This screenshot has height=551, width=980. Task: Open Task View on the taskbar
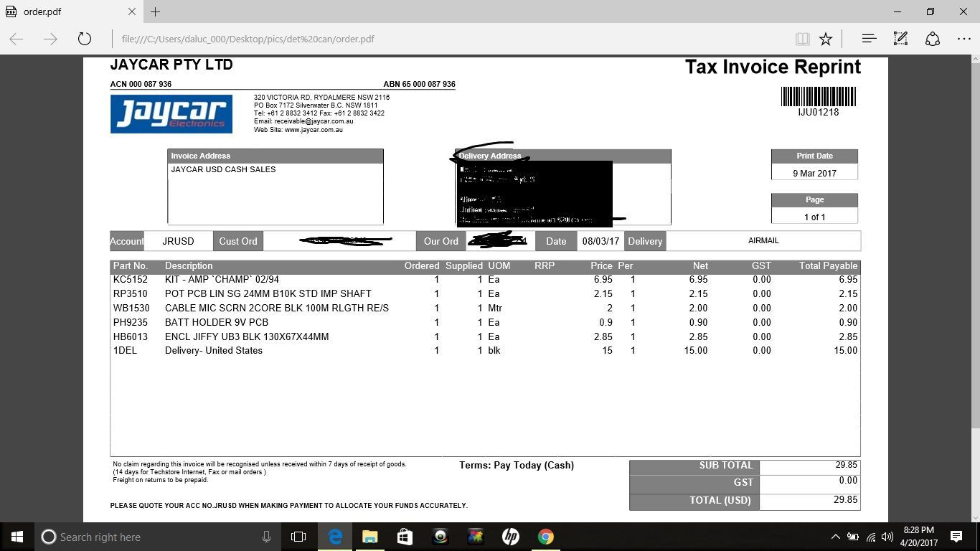(x=298, y=537)
